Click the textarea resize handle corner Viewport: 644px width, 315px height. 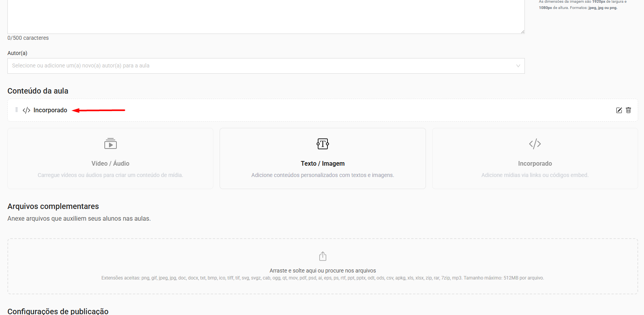coord(523,32)
